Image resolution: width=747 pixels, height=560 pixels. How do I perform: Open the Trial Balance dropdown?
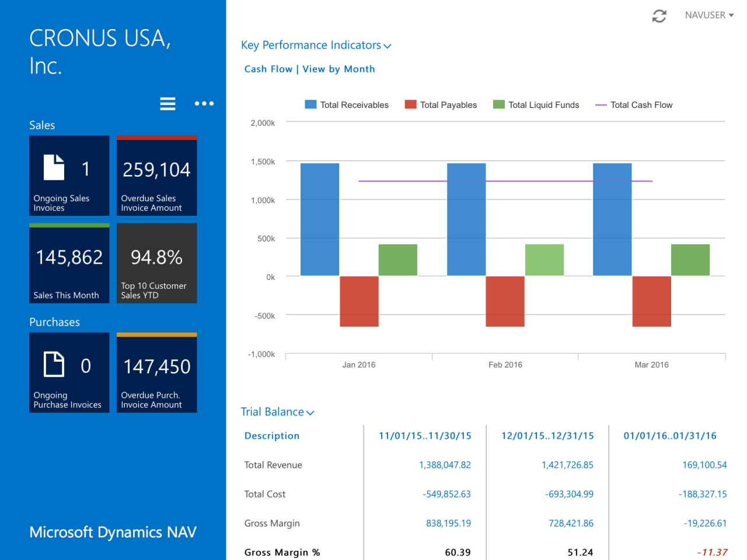(310, 412)
